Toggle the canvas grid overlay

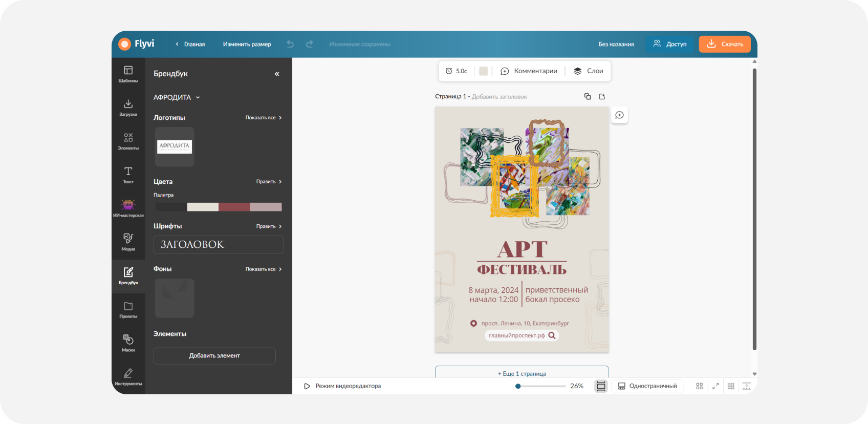[x=731, y=386]
